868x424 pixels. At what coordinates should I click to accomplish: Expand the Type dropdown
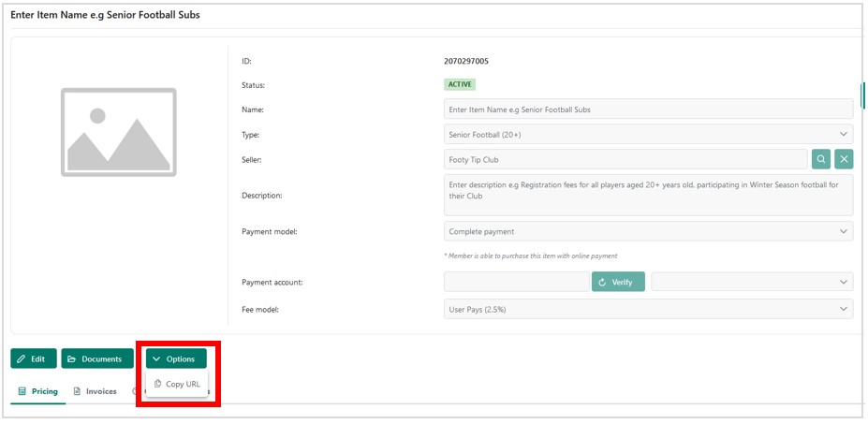pos(648,134)
